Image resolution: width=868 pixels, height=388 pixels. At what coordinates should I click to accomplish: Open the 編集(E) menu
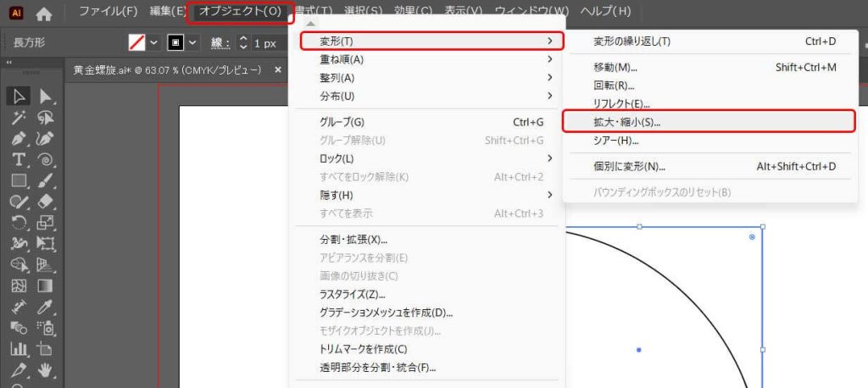pos(169,11)
